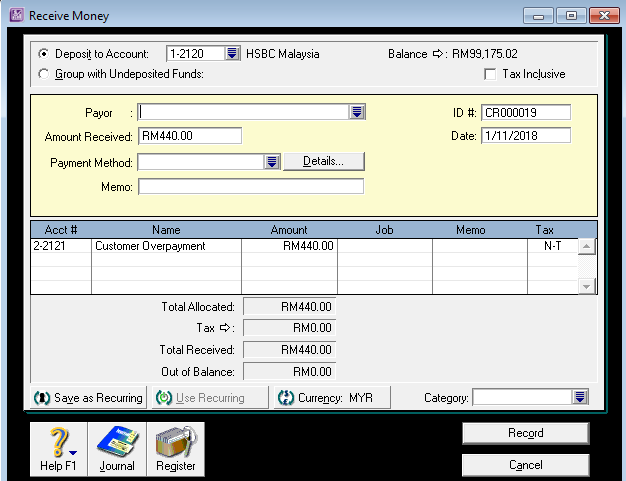The image size is (626, 481).
Task: Enable Tax Inclusive checkbox
Action: [x=490, y=74]
